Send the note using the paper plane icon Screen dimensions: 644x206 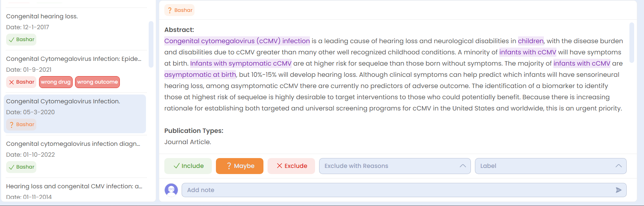tap(618, 190)
